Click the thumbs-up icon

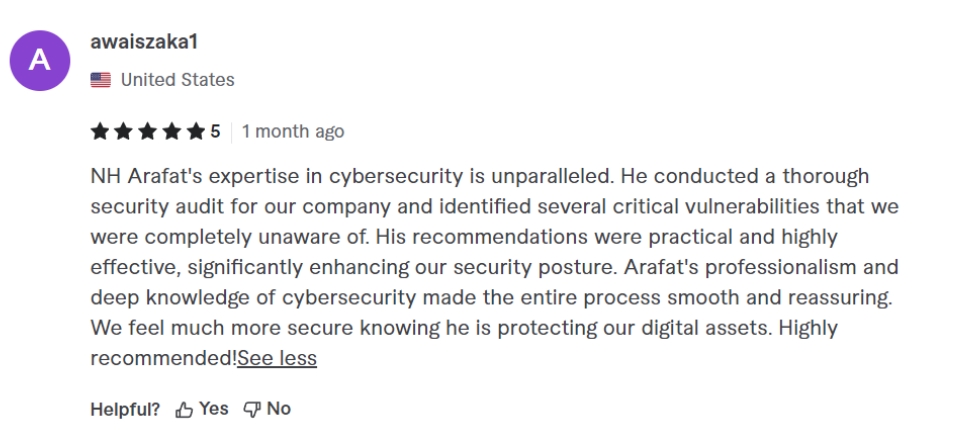(x=184, y=409)
